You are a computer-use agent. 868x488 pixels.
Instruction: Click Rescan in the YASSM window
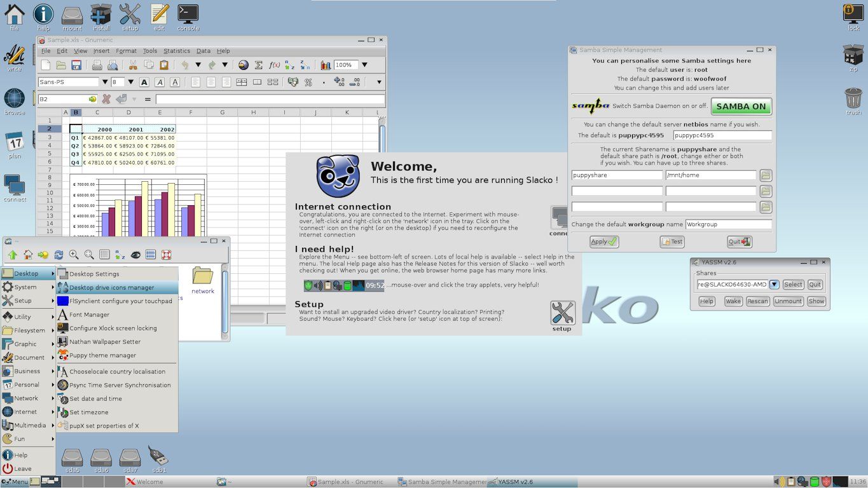click(x=757, y=301)
